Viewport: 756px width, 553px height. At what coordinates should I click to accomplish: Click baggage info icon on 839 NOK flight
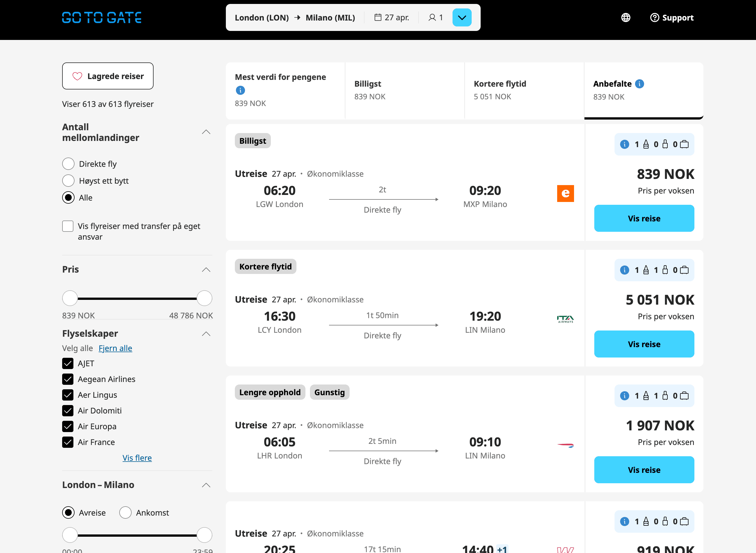click(624, 144)
